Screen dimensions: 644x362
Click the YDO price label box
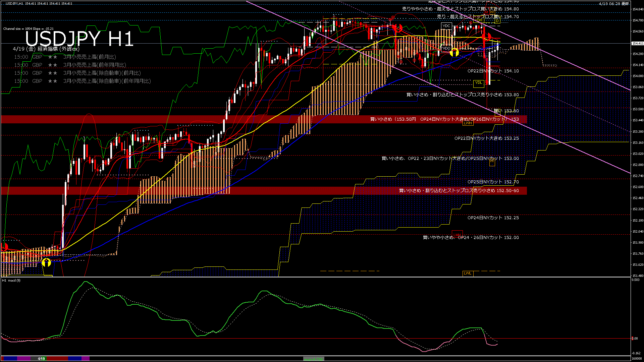click(x=446, y=48)
